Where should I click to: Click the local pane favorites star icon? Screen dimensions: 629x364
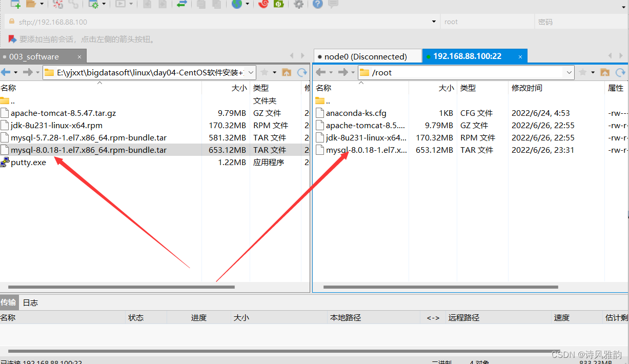pos(265,72)
